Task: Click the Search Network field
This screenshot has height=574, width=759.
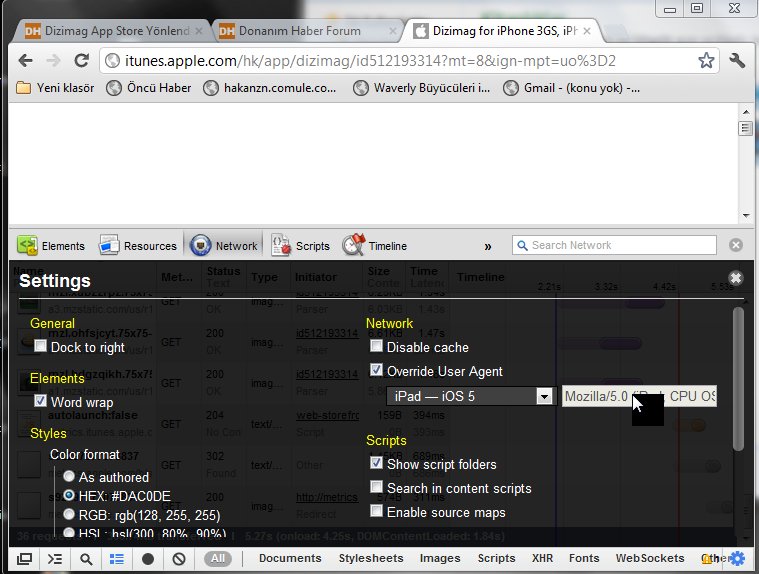Action: click(614, 245)
